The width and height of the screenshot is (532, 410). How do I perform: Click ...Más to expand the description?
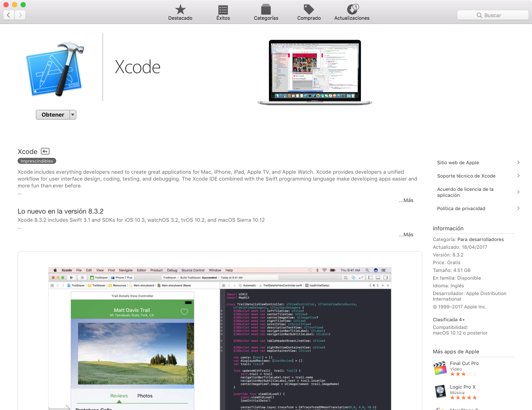click(406, 200)
